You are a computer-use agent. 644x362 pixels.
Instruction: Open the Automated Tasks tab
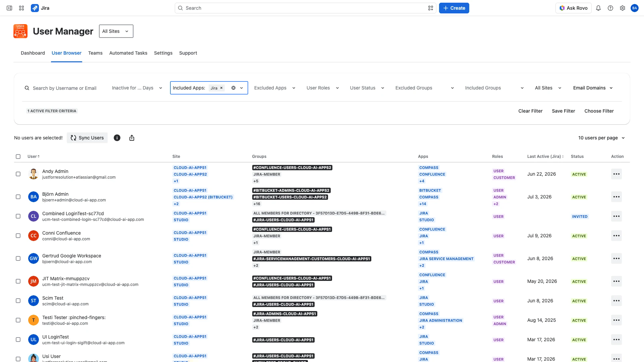(x=128, y=53)
